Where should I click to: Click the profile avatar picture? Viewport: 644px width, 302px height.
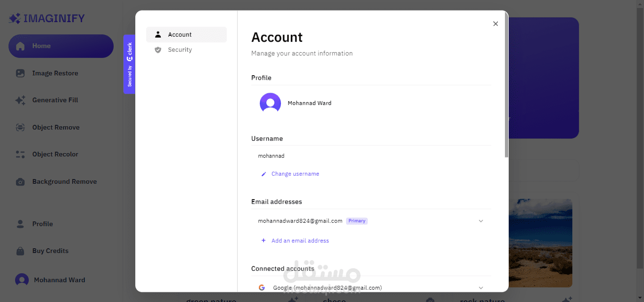tap(270, 103)
